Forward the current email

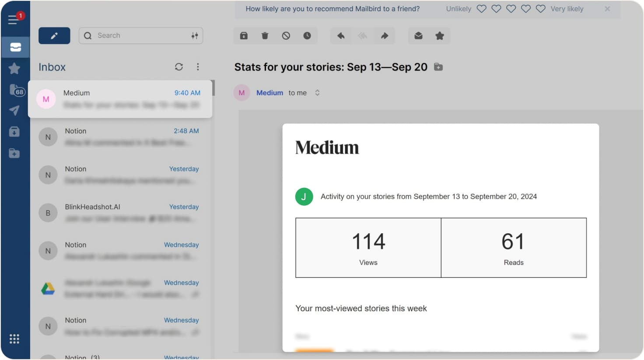(385, 35)
